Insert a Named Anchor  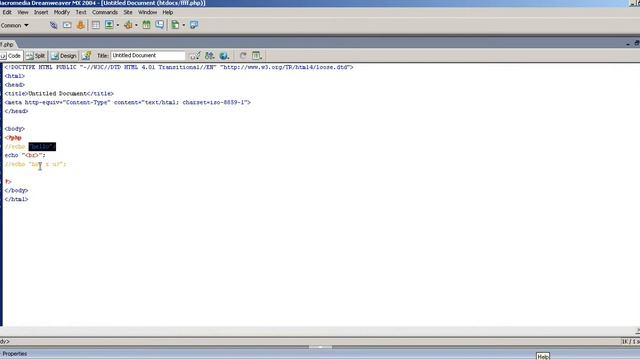pos(80,25)
